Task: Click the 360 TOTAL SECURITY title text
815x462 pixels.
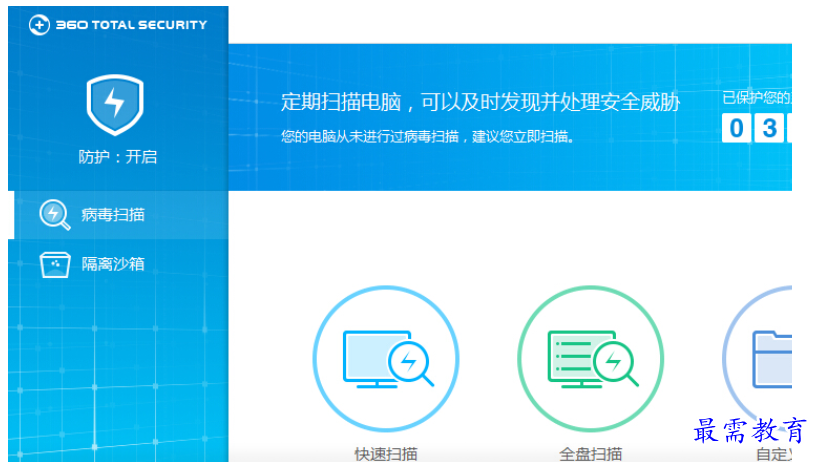Action: (132, 24)
